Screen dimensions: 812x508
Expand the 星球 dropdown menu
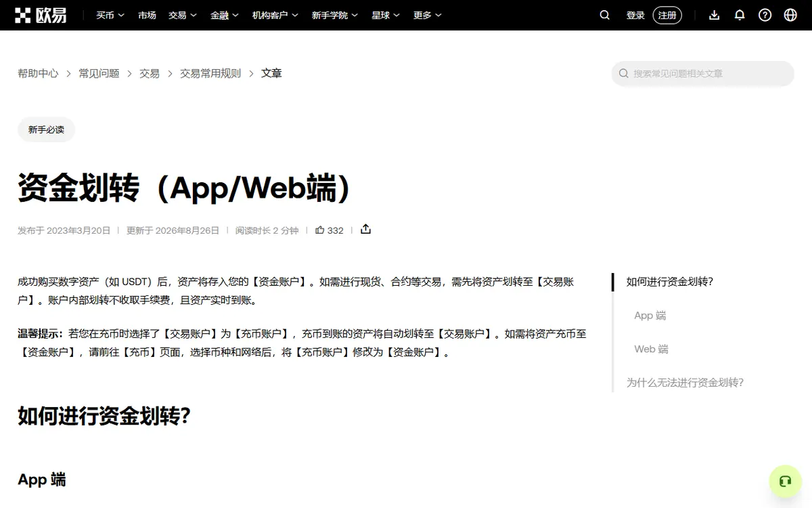coord(386,15)
